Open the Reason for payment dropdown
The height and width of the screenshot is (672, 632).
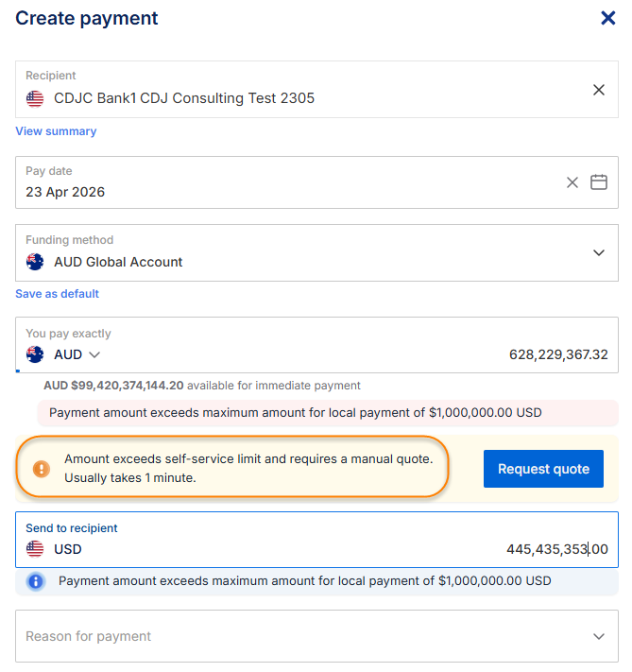tap(316, 636)
